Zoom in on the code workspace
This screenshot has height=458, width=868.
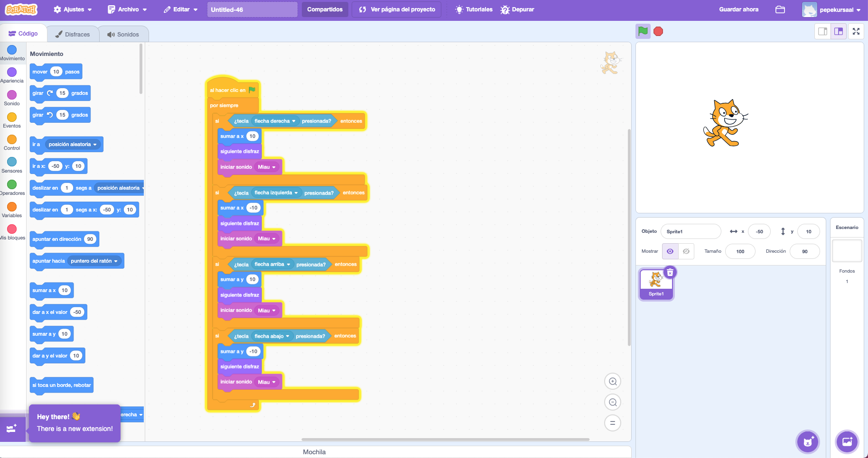(613, 382)
